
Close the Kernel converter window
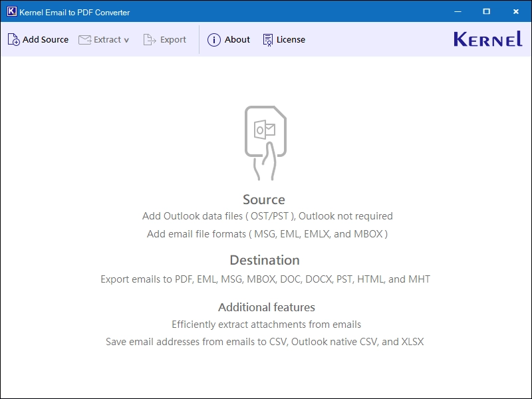coord(516,11)
